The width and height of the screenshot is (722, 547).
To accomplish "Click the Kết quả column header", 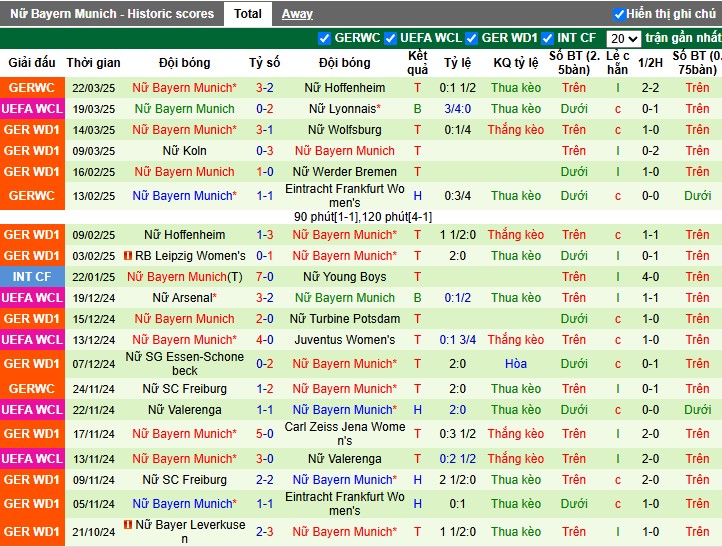I will 417,63.
